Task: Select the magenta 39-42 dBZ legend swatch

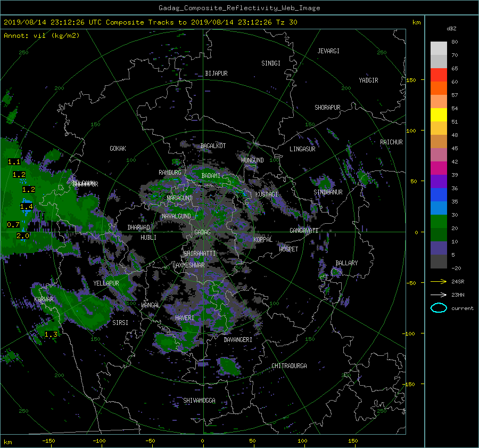Action: (x=439, y=168)
